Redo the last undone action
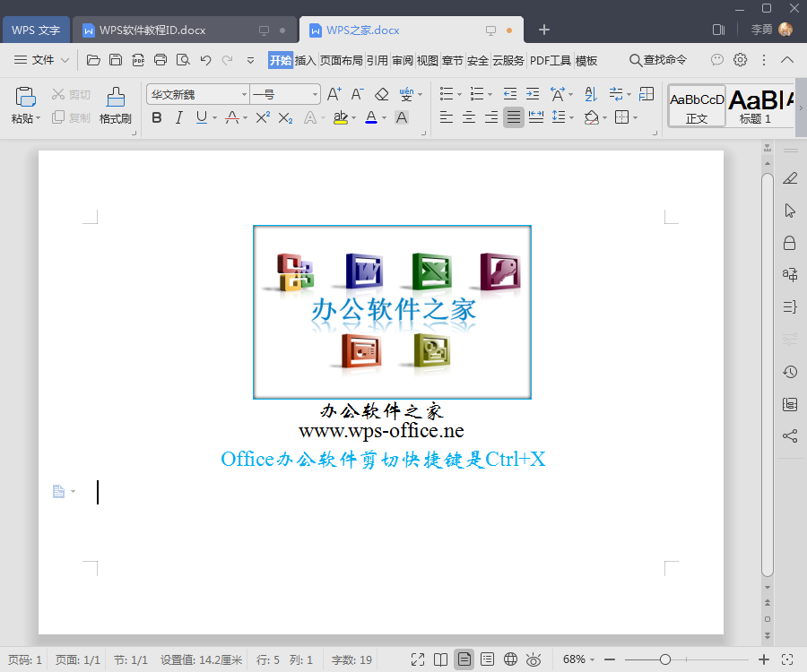This screenshot has width=807, height=672. tap(228, 60)
